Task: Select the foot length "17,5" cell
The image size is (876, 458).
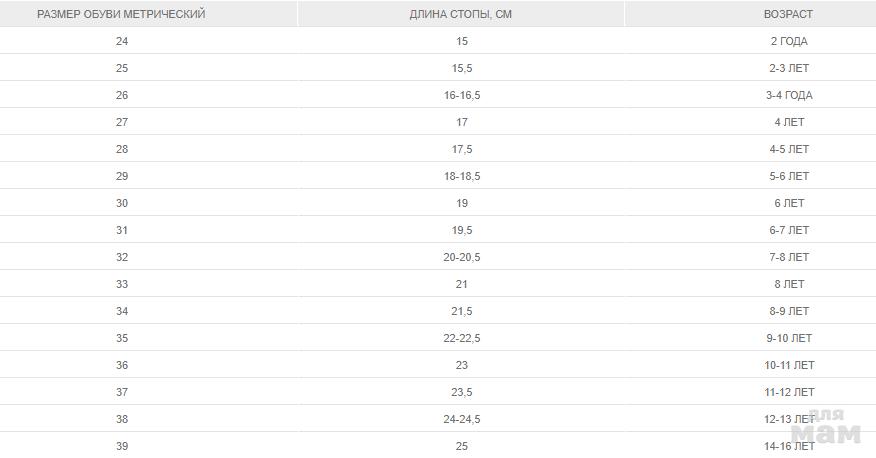Action: (461, 149)
